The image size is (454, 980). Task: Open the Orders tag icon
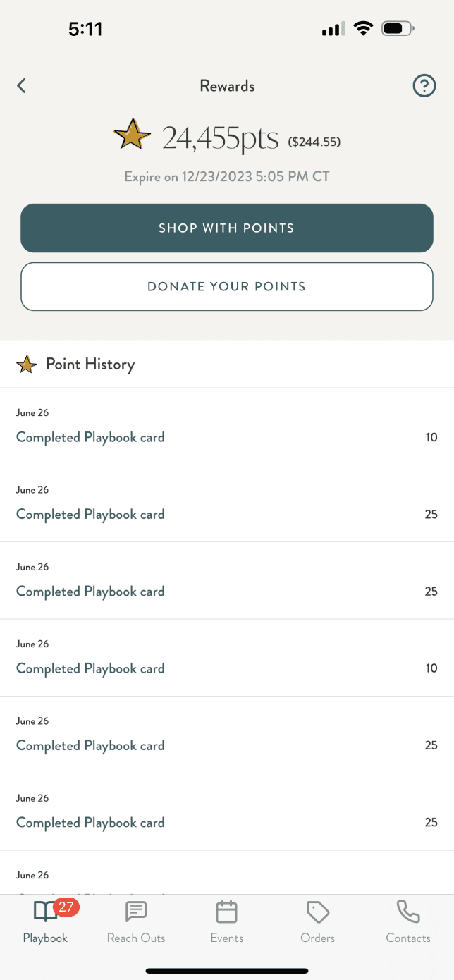(x=318, y=912)
